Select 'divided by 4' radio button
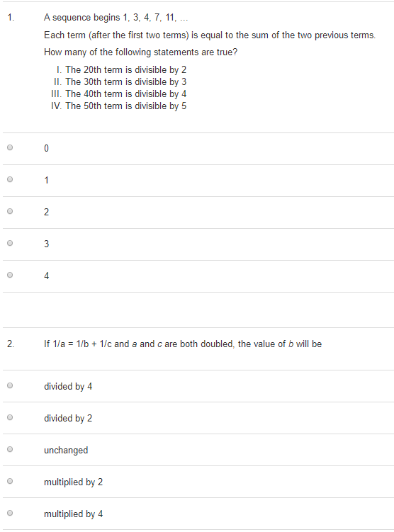394x532 pixels. point(10,385)
